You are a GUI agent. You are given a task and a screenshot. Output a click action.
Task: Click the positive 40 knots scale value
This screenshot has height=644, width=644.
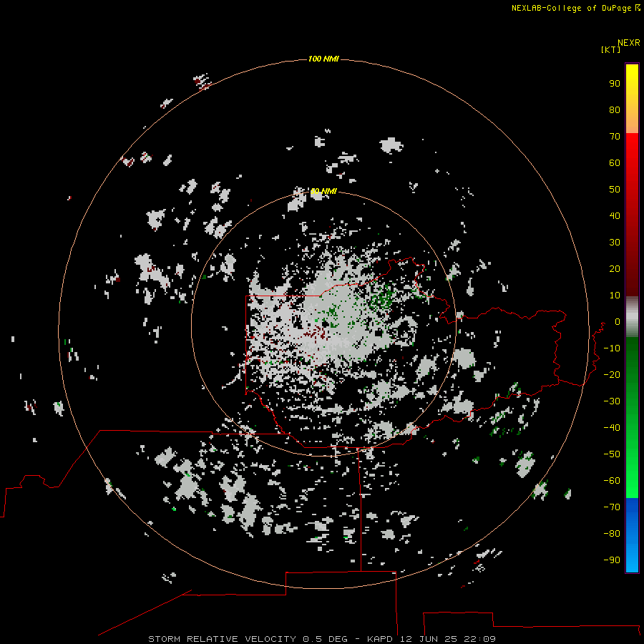(x=615, y=215)
